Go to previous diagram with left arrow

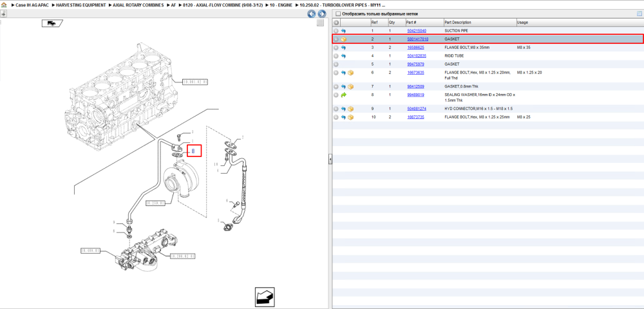tap(312, 14)
